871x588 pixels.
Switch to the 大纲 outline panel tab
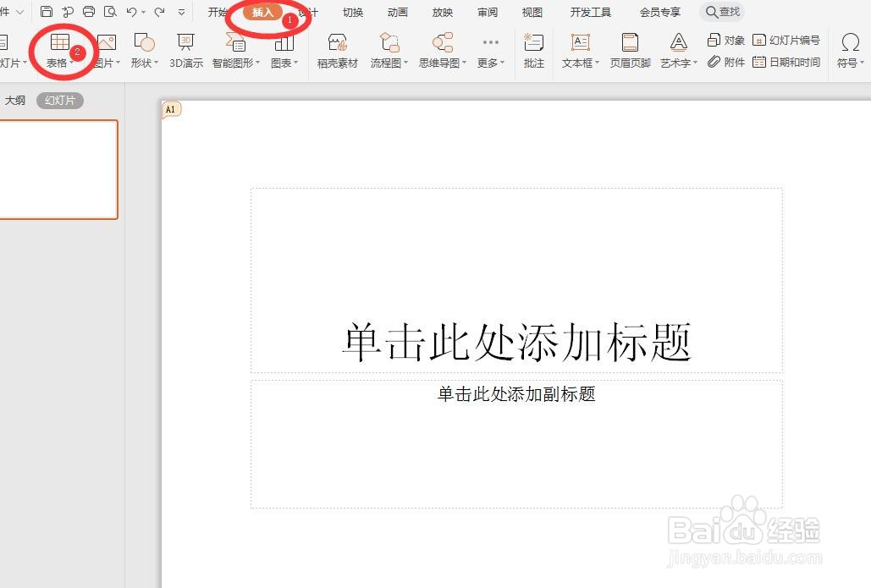(x=15, y=100)
